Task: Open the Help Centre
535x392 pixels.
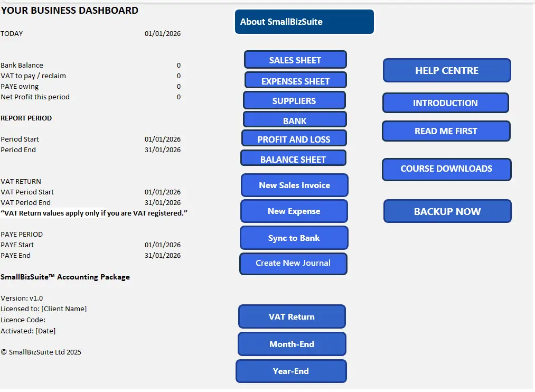Action: [447, 71]
